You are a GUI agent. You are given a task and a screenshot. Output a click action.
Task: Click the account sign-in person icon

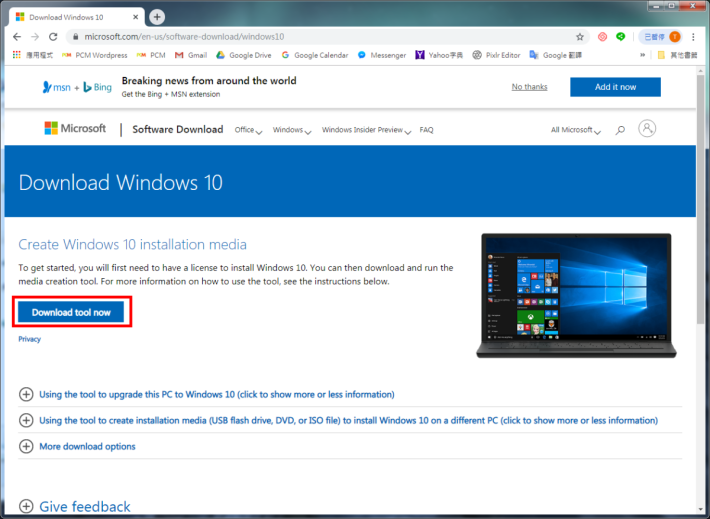tap(647, 129)
